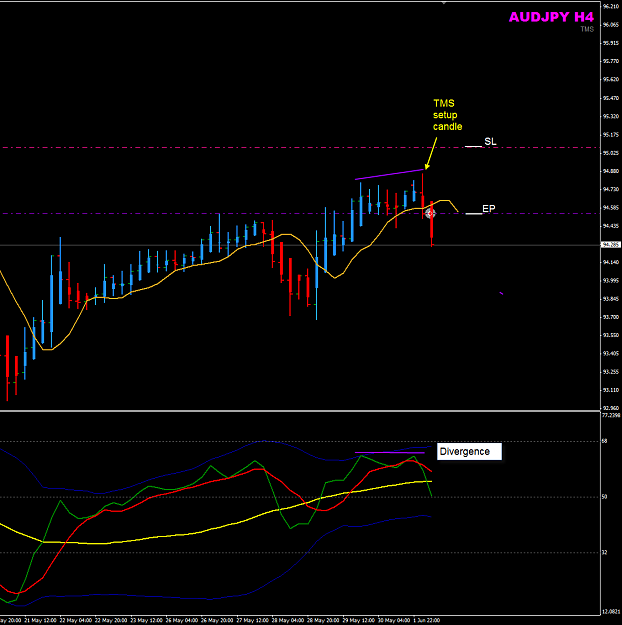Viewport: 622px width, 625px height.
Task: Click the '28 May 04:00' time label
Action: [x=288, y=621]
